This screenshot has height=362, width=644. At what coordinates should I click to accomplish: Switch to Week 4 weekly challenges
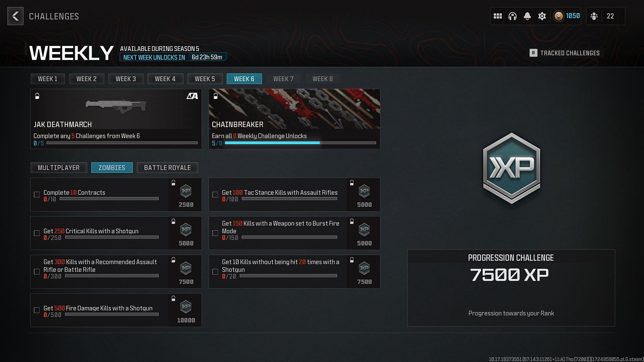coord(165,79)
